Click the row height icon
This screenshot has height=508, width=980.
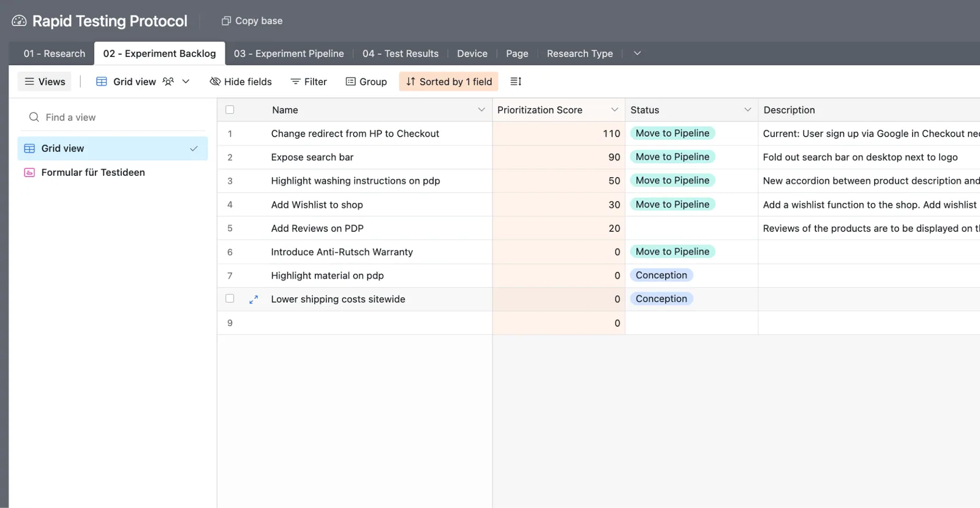coord(516,82)
